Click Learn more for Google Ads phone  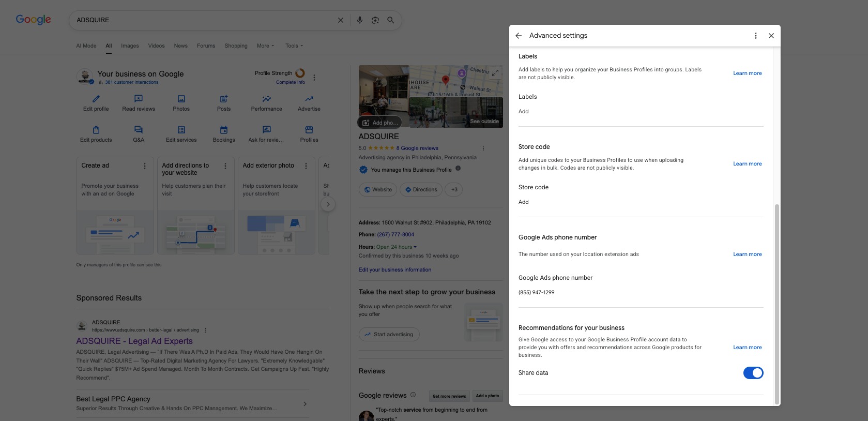pos(748,254)
